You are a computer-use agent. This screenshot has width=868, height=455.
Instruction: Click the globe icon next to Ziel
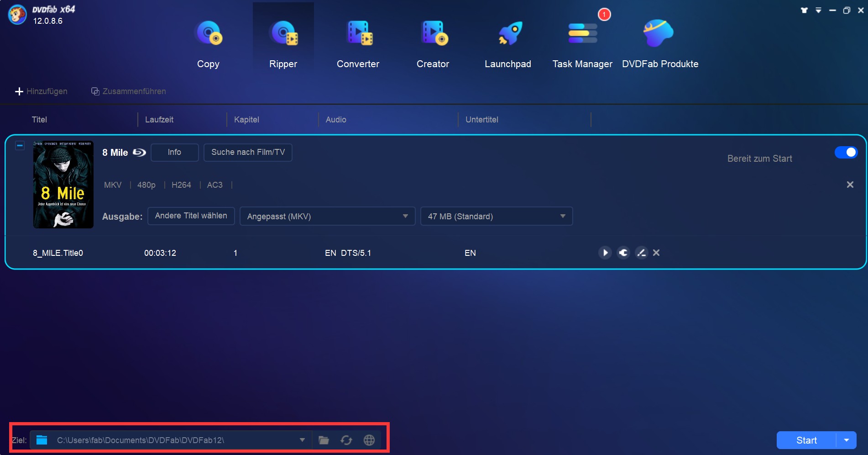tap(369, 440)
